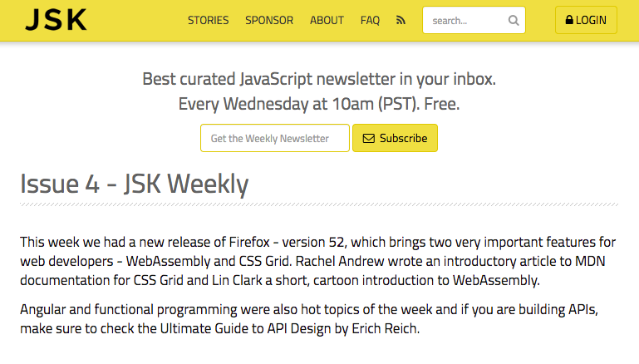Open the STORIES menu item
Image resolution: width=639 pixels, height=364 pixels.
point(208,21)
